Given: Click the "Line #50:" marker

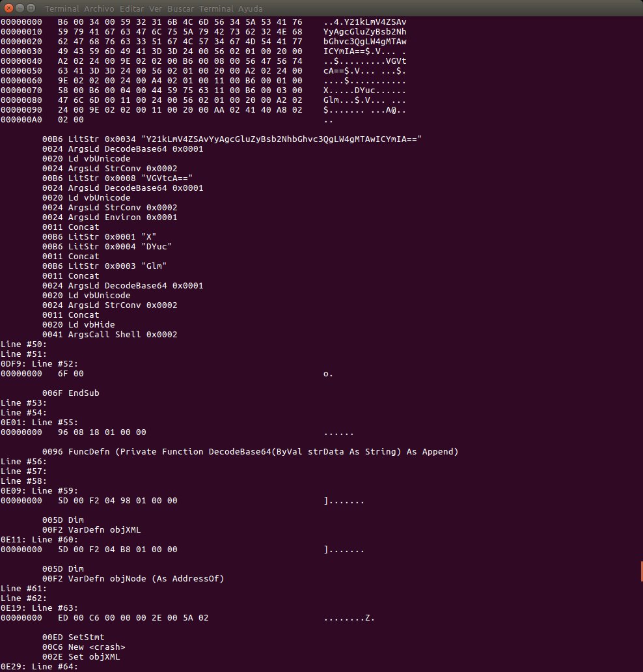Looking at the screenshot, I should 23,344.
